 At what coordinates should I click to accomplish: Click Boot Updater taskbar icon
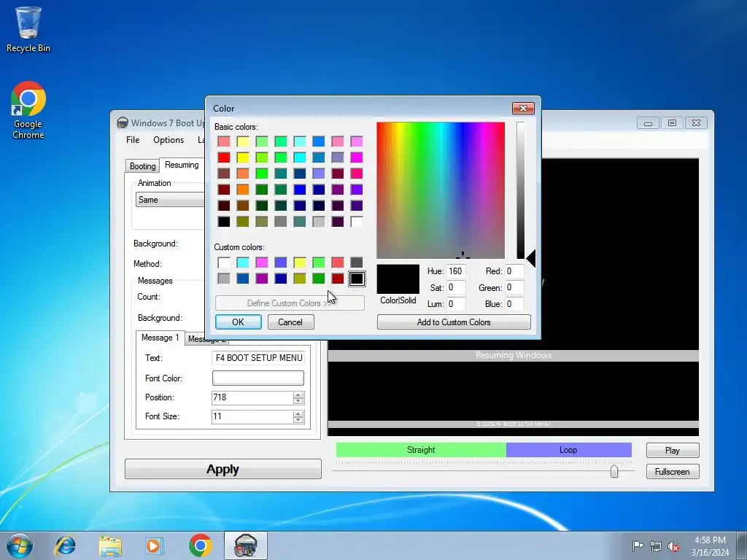[x=246, y=545]
